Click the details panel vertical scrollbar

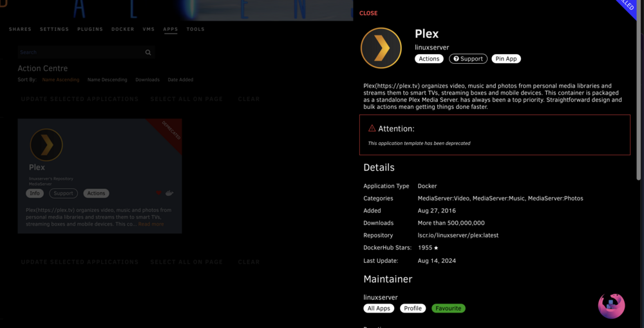click(639, 90)
